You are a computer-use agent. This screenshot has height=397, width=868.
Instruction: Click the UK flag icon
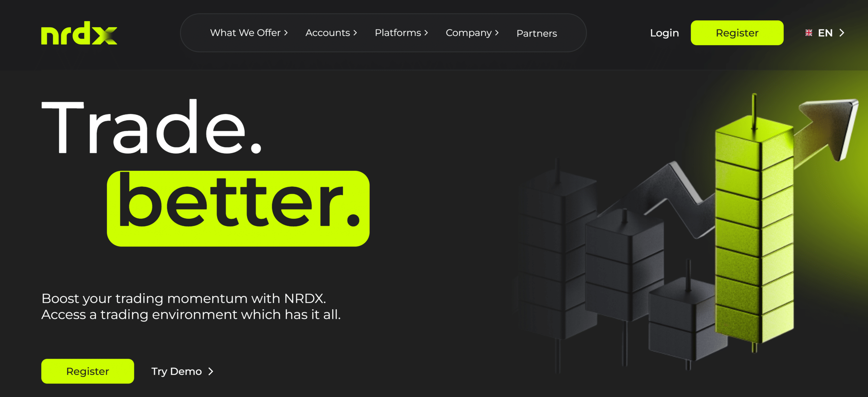[x=809, y=33]
